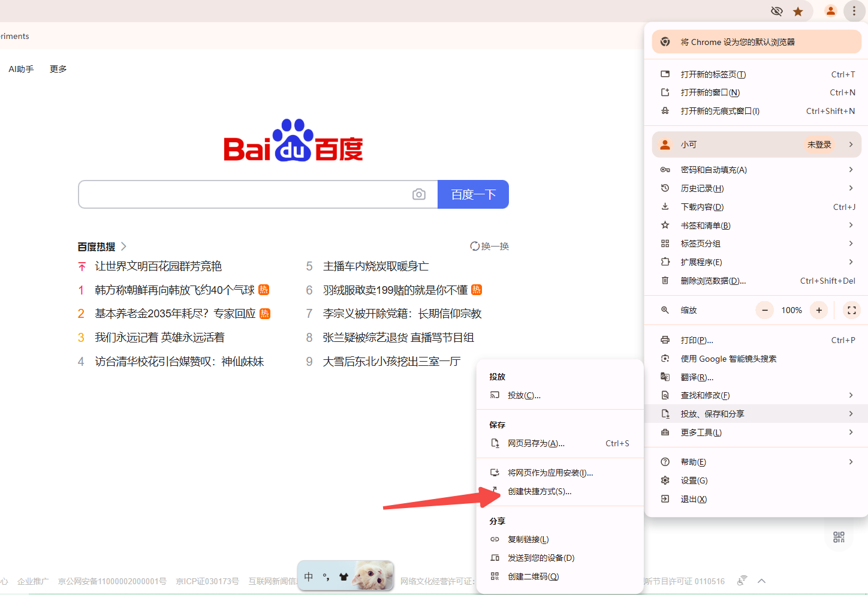Select 创建二维码 option
The width and height of the screenshot is (868, 595).
pos(560,576)
